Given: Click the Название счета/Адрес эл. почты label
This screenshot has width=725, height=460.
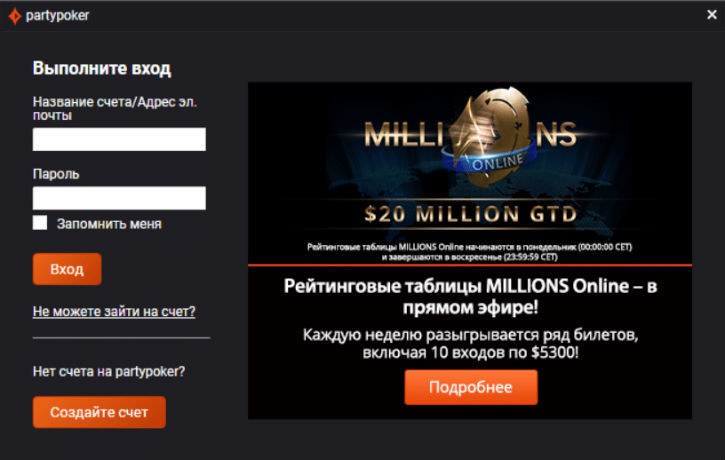Looking at the screenshot, I should (x=115, y=108).
